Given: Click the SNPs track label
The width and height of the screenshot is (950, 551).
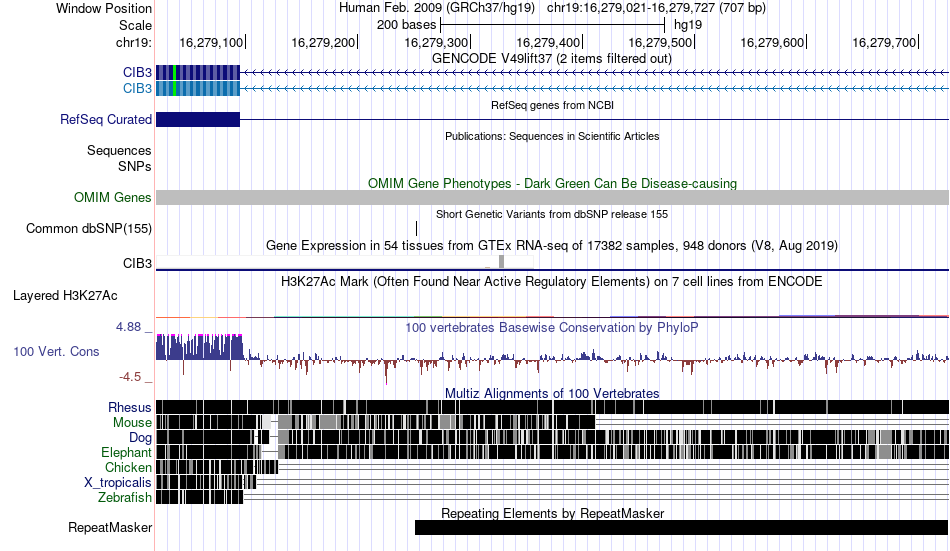Looking at the screenshot, I should [x=135, y=166].
